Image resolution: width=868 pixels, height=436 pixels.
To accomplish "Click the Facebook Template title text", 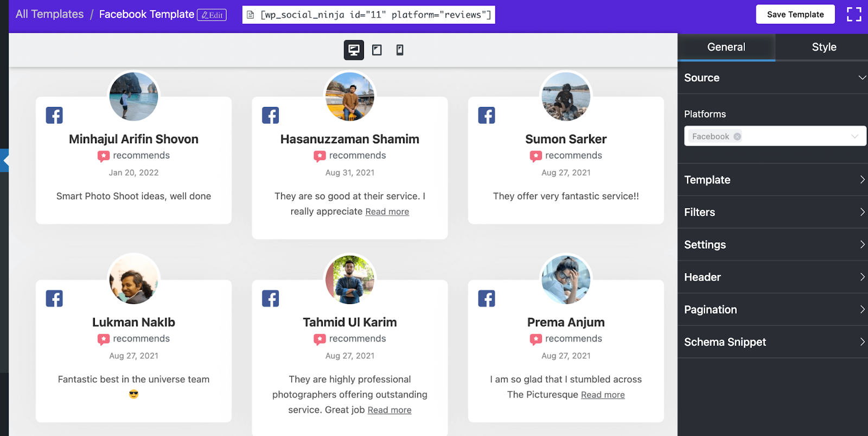I will pos(146,14).
